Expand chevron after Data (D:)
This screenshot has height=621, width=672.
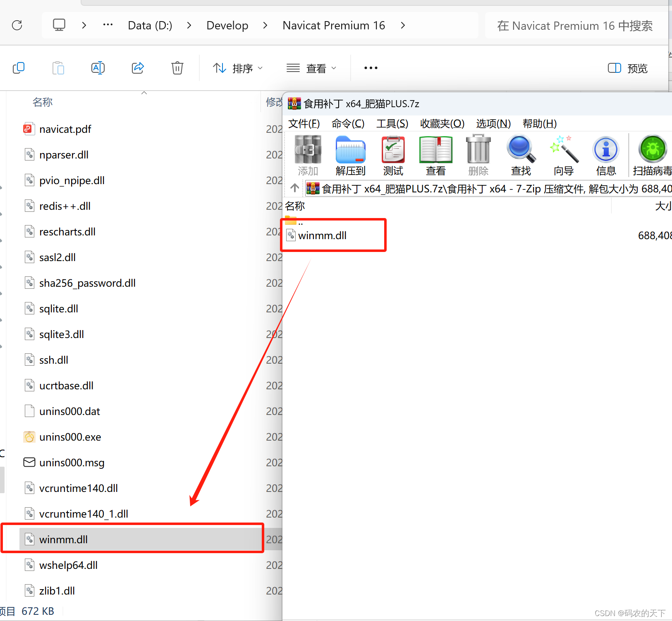[189, 25]
